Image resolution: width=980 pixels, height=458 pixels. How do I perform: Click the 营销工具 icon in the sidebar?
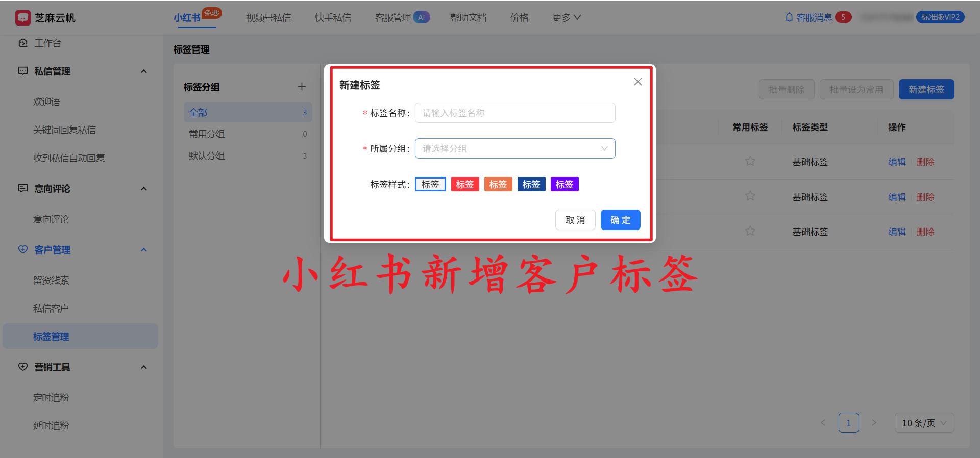click(23, 367)
